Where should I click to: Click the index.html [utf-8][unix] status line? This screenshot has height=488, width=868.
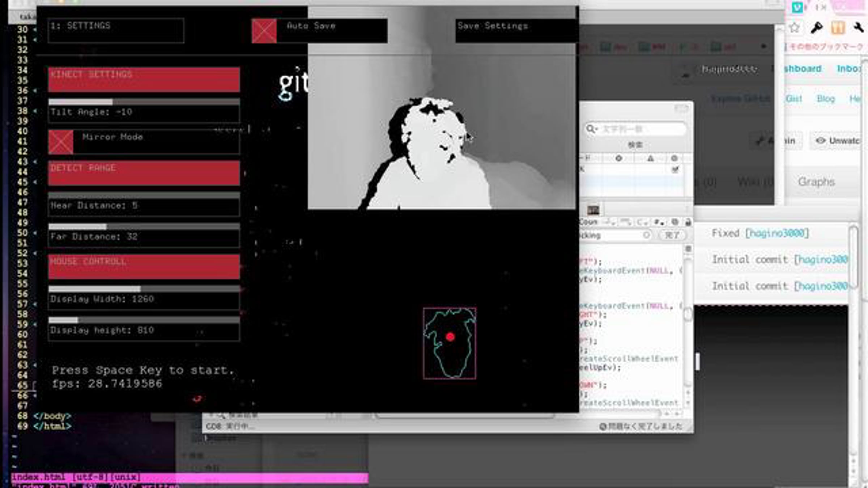[190, 477]
